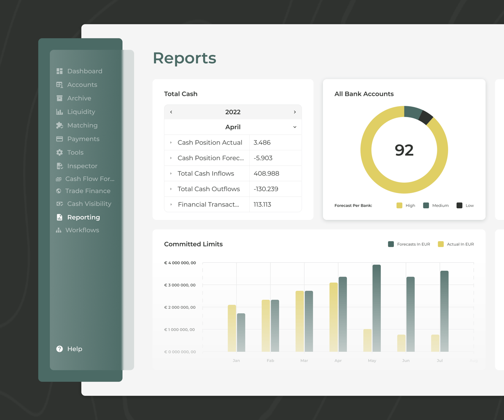Expand the Total Cash Inflows row

click(171, 173)
